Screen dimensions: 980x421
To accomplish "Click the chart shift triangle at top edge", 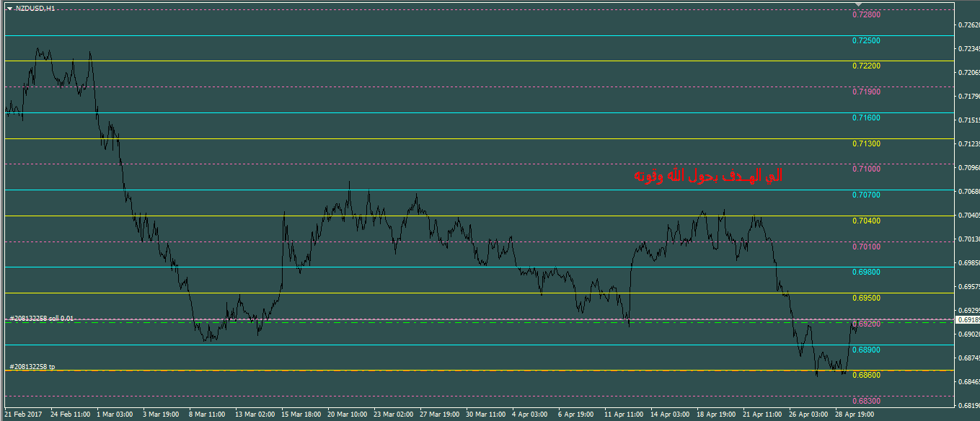I will pyautogui.click(x=858, y=6).
